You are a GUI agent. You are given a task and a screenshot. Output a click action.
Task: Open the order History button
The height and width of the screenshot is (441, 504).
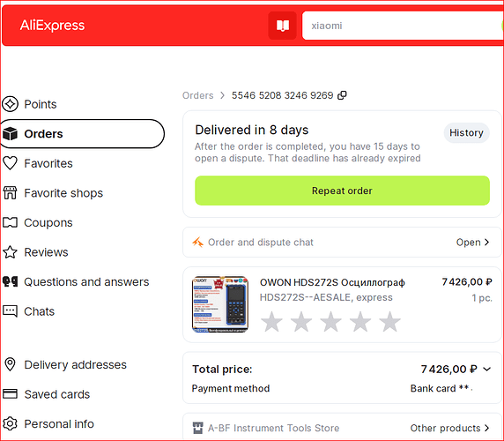point(466,132)
